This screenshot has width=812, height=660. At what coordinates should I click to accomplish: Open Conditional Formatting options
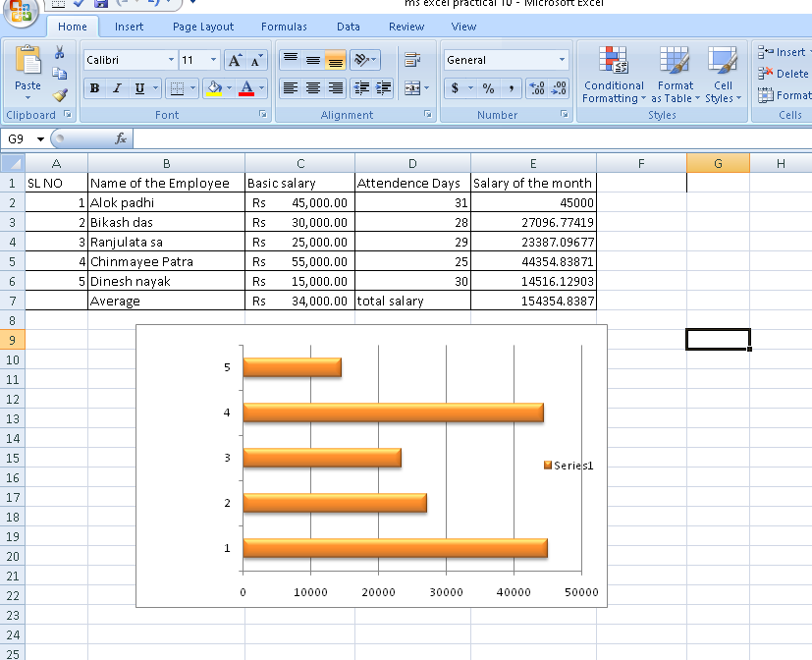tap(613, 74)
